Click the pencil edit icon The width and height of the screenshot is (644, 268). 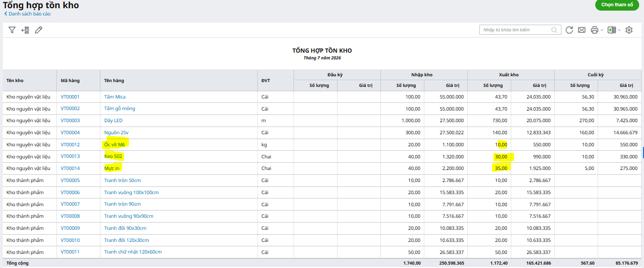click(x=39, y=30)
